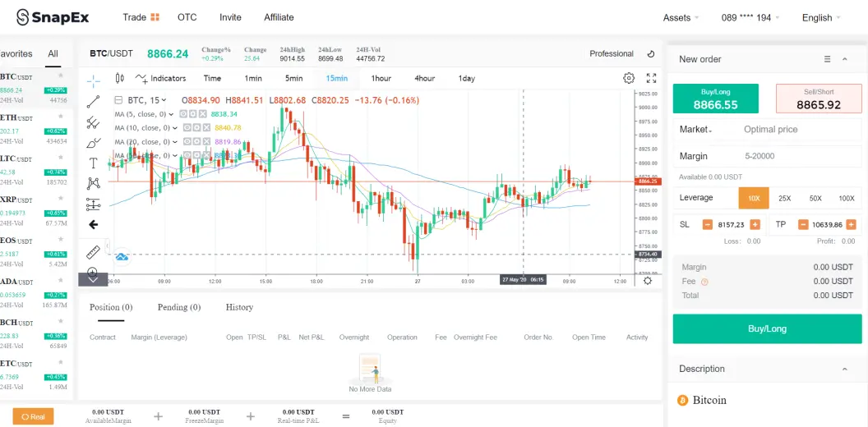Viewport: 868px width, 427px height.
Task: Open the Affiliate page
Action: click(x=279, y=17)
